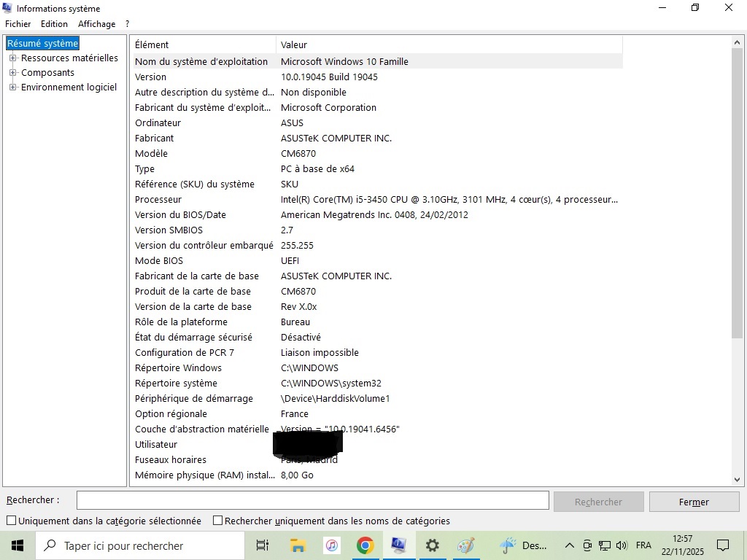Open the notification center icon
This screenshot has height=560, width=747.
tap(723, 545)
